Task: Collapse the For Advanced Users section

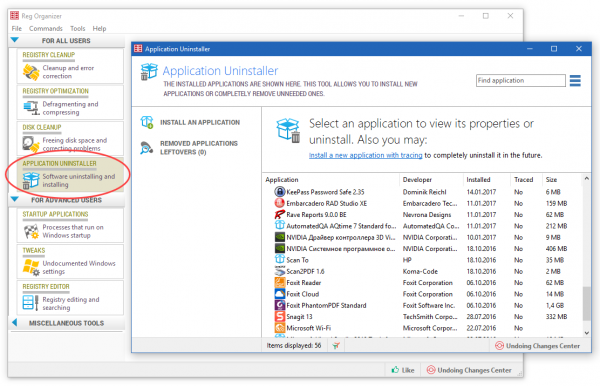Action: tap(15, 199)
